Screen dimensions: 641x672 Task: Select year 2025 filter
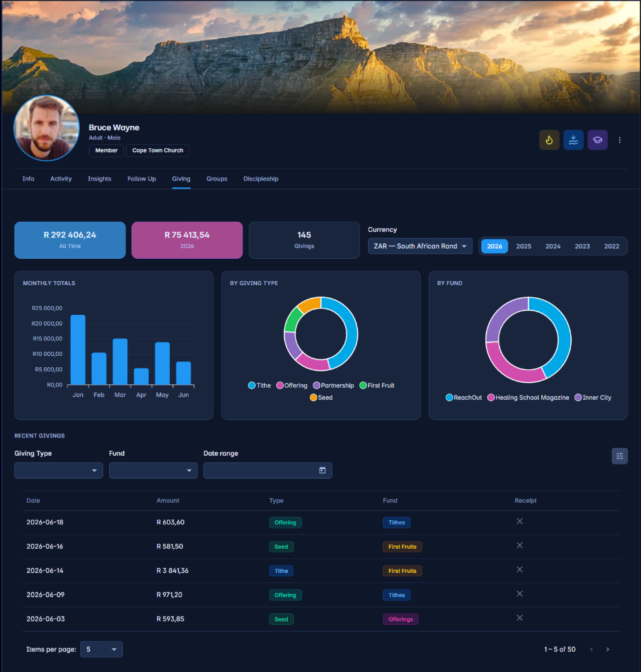tap(524, 246)
